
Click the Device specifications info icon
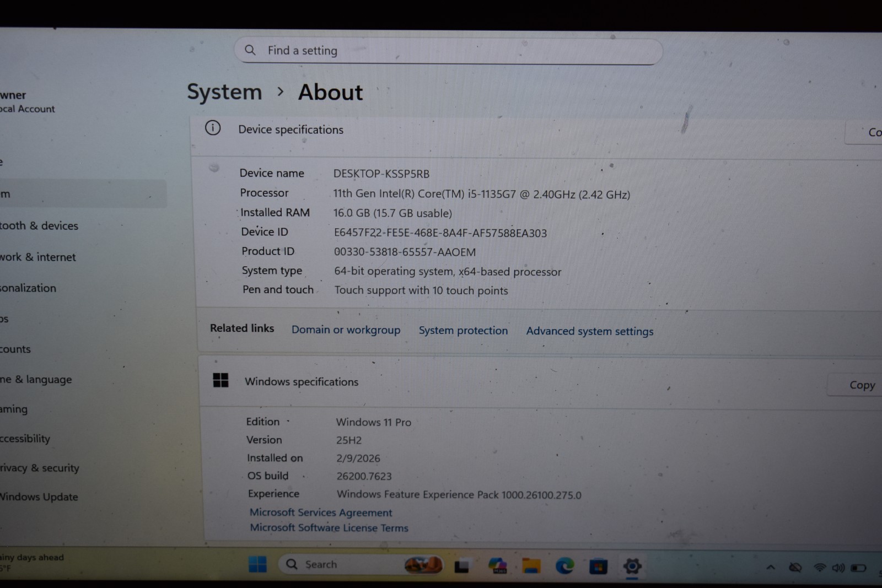click(213, 128)
